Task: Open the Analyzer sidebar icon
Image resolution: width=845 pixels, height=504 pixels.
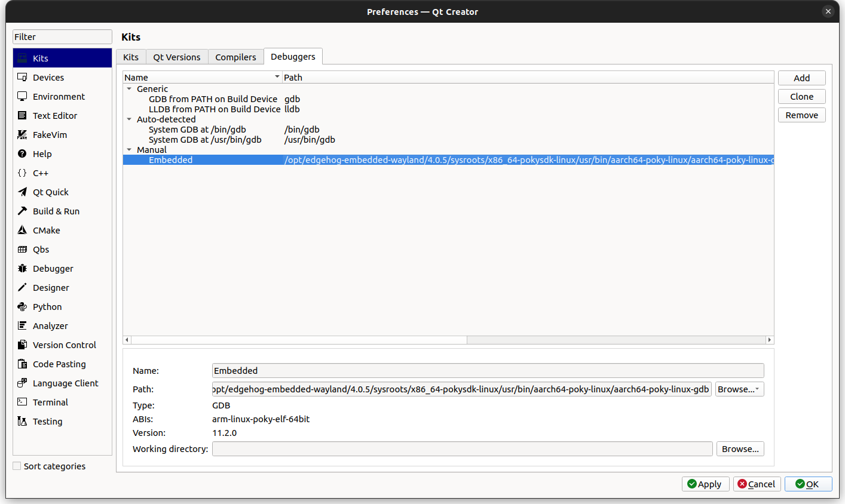Action: point(22,325)
